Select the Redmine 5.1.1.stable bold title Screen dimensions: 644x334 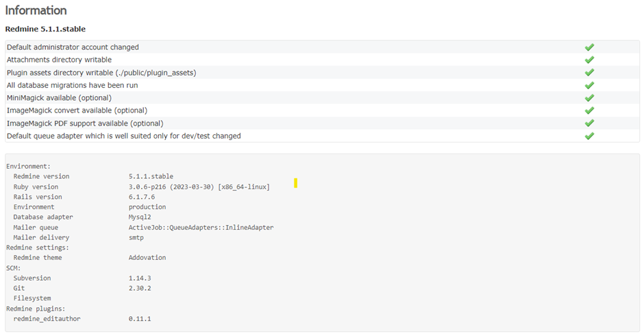pos(45,29)
